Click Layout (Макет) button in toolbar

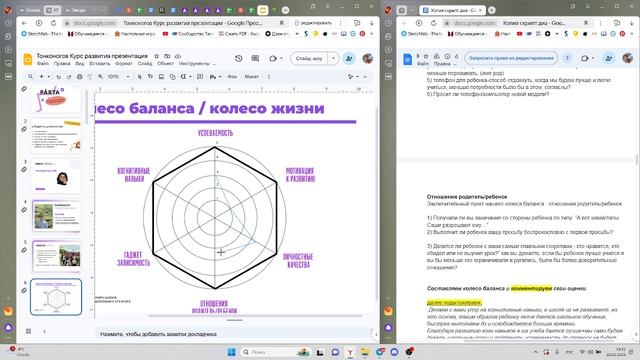[x=251, y=76]
